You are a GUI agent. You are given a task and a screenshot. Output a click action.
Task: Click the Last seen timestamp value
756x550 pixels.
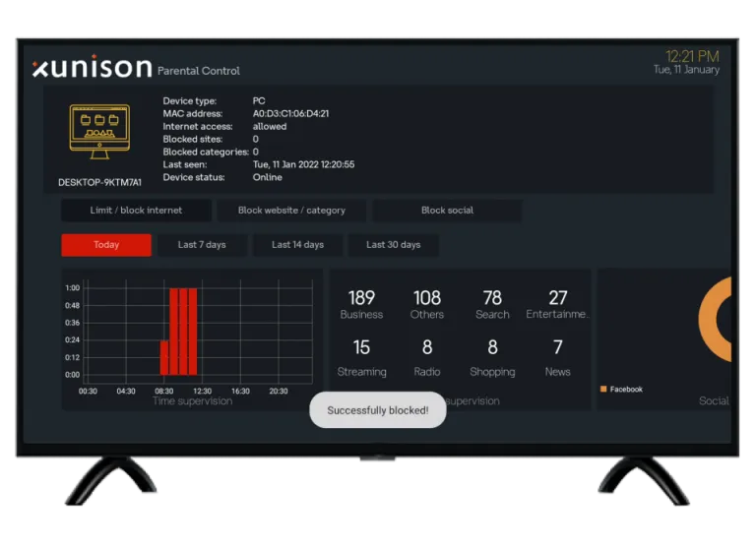click(x=304, y=164)
